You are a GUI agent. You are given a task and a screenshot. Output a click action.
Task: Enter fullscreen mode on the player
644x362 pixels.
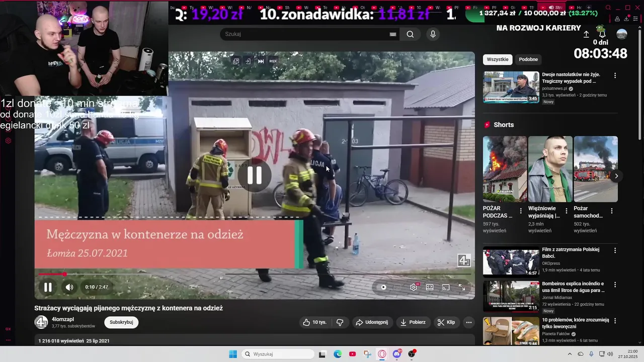point(462,287)
